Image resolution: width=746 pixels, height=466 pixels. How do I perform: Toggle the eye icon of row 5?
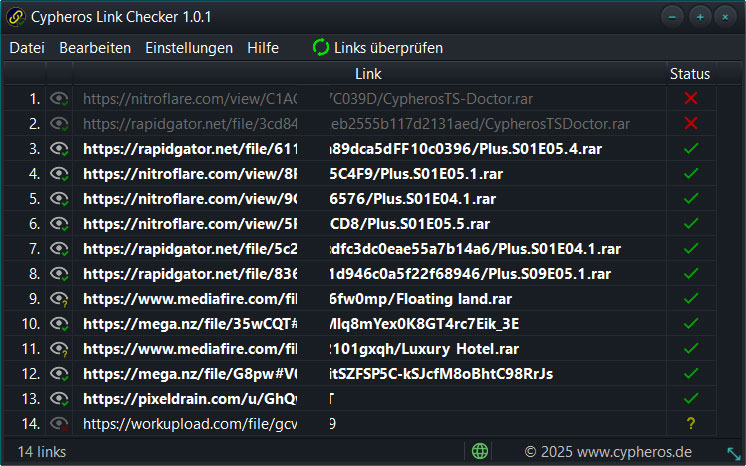click(59, 199)
